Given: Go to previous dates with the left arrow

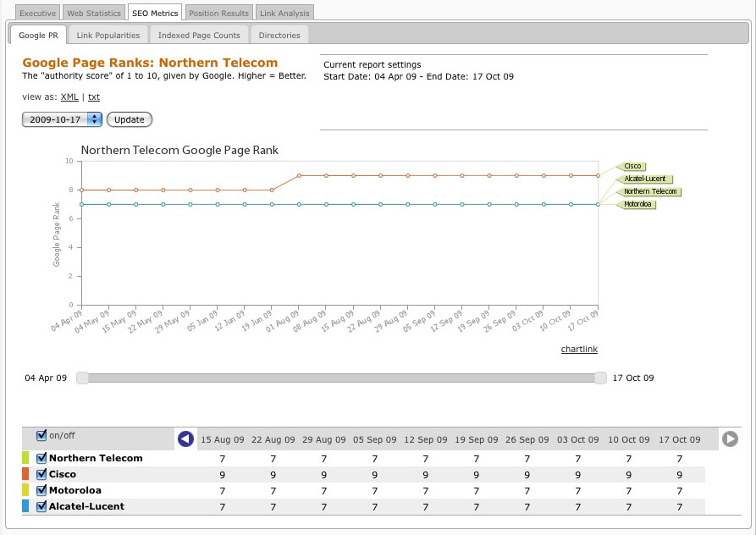Looking at the screenshot, I should pyautogui.click(x=185, y=438).
